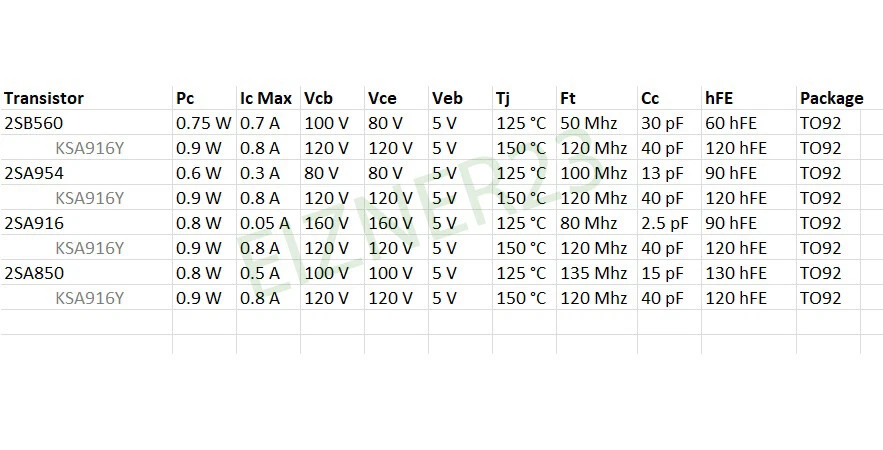Select the 135 Mhz frequency cell
The image size is (883, 450).
pyautogui.click(x=592, y=273)
